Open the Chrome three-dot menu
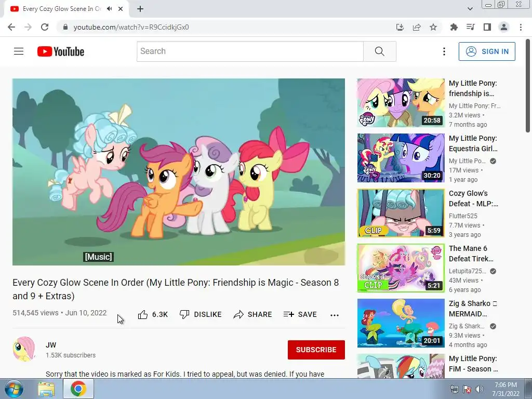 click(x=521, y=27)
